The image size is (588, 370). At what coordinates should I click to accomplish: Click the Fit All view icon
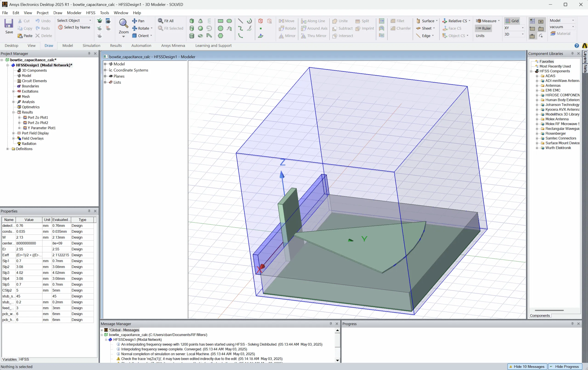160,21
